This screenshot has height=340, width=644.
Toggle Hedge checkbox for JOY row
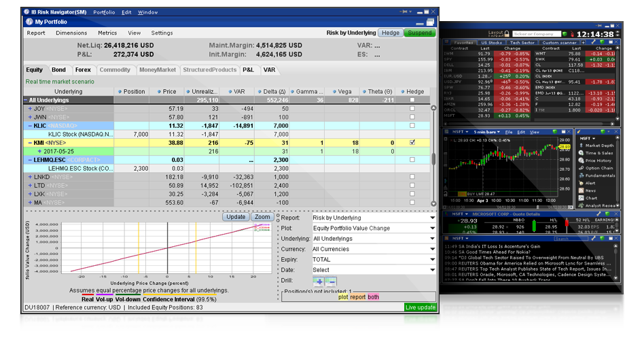click(412, 109)
